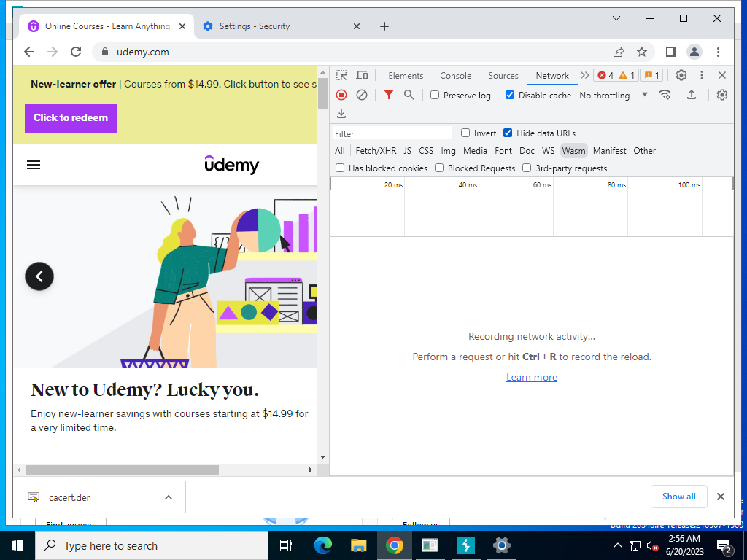Enable Invert filter checkbox
The image size is (747, 560).
click(x=465, y=133)
